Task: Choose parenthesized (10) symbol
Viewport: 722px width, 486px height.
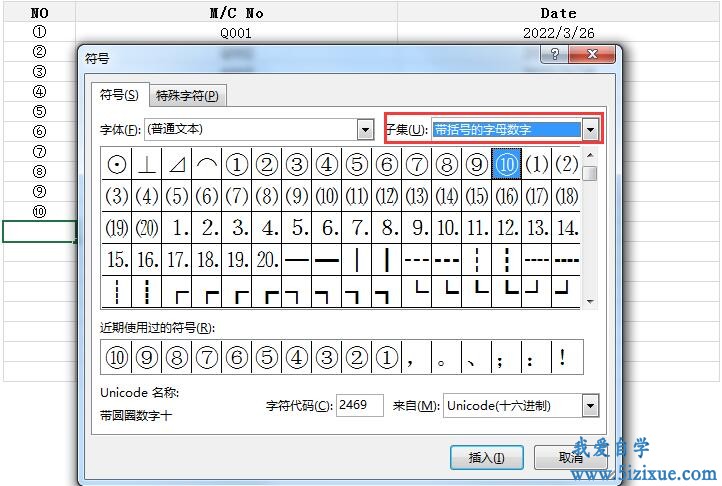Action: pos(327,196)
